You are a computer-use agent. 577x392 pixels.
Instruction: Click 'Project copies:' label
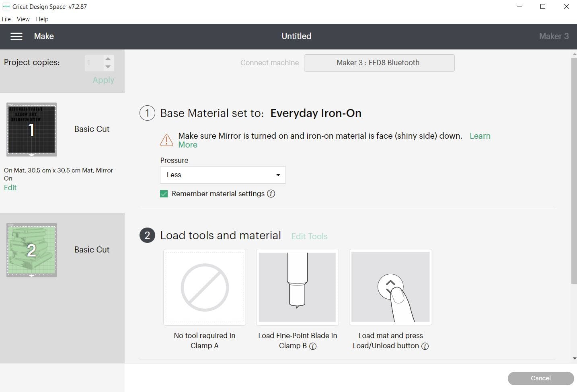(32, 62)
